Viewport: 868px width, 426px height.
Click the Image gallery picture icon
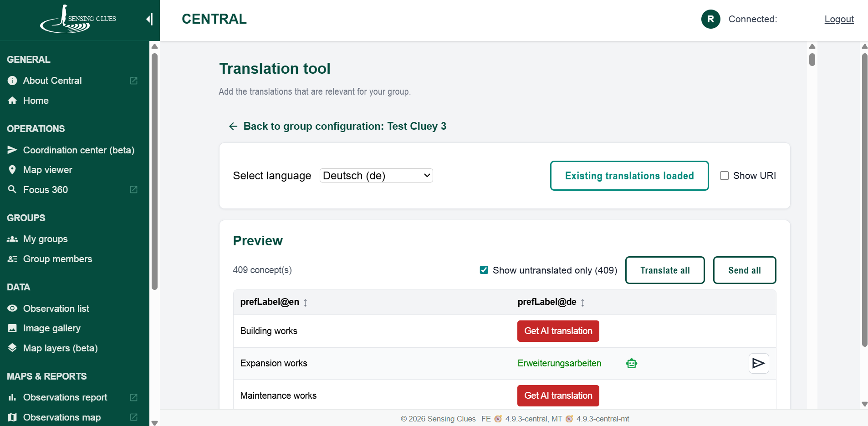click(12, 328)
